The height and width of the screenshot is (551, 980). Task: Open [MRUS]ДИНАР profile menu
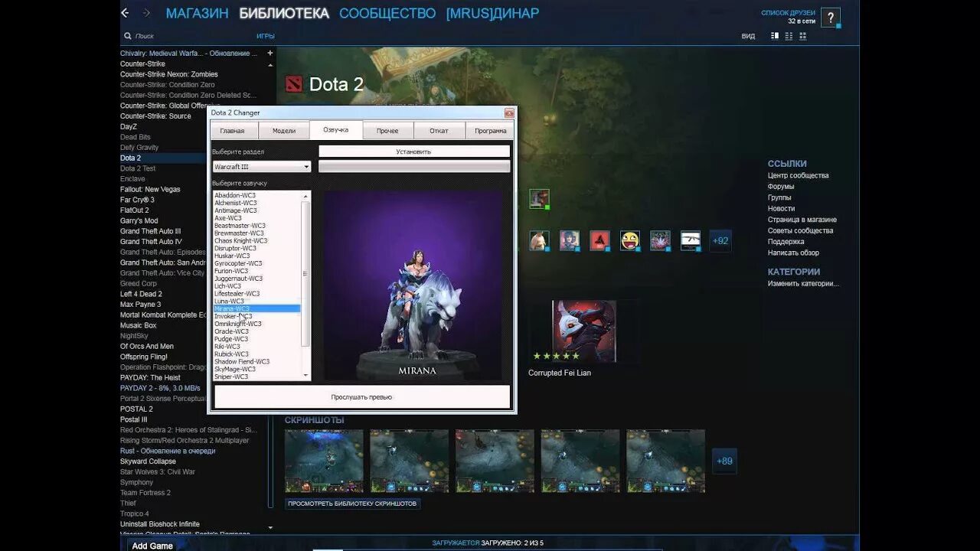click(x=492, y=13)
